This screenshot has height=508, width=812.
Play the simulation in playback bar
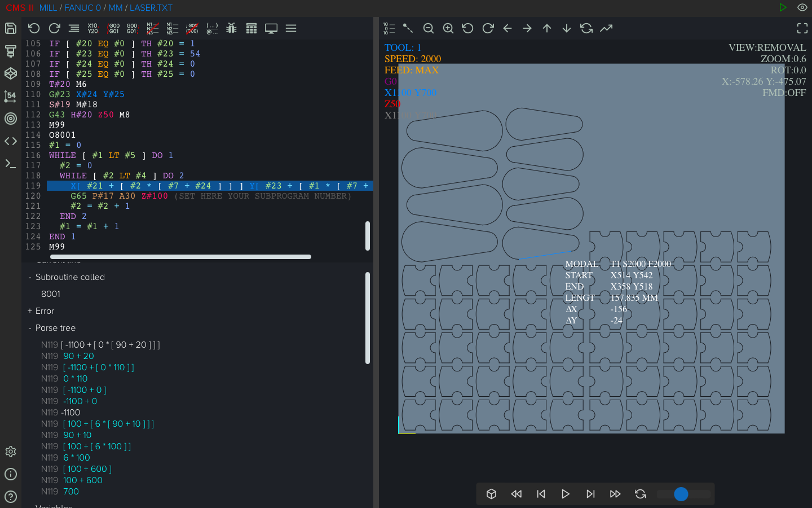coord(566,494)
